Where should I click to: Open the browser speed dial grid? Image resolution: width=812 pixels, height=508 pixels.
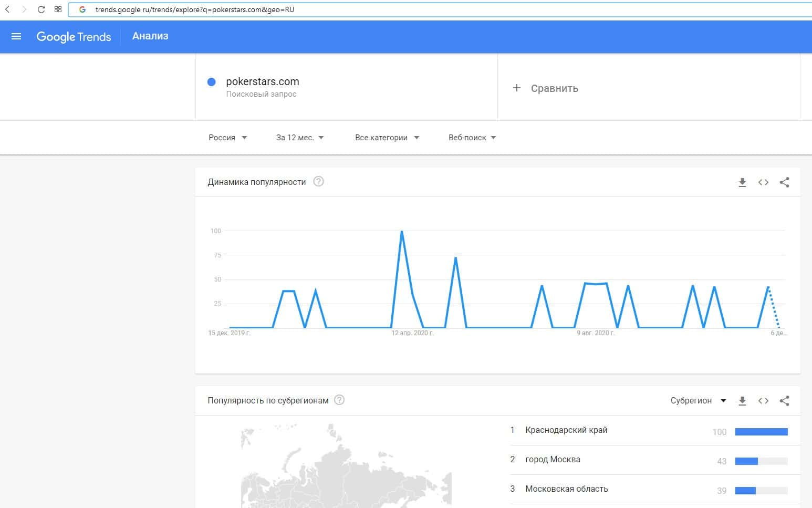(x=58, y=9)
